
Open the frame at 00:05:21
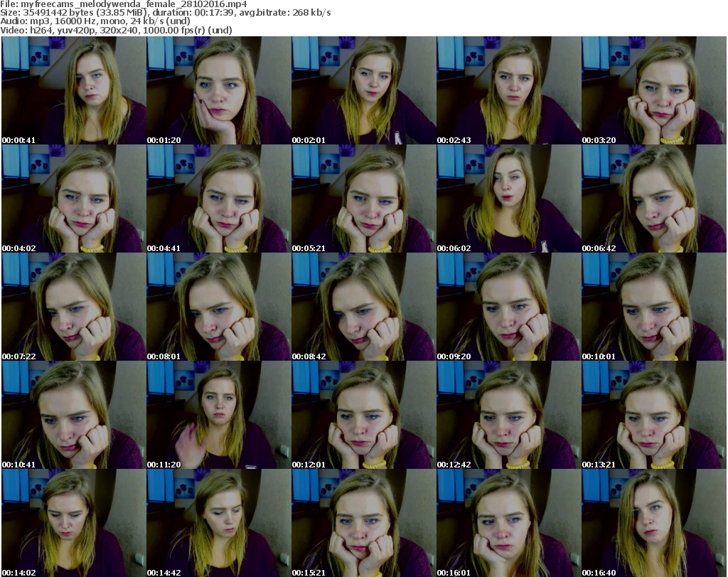[x=364, y=198]
